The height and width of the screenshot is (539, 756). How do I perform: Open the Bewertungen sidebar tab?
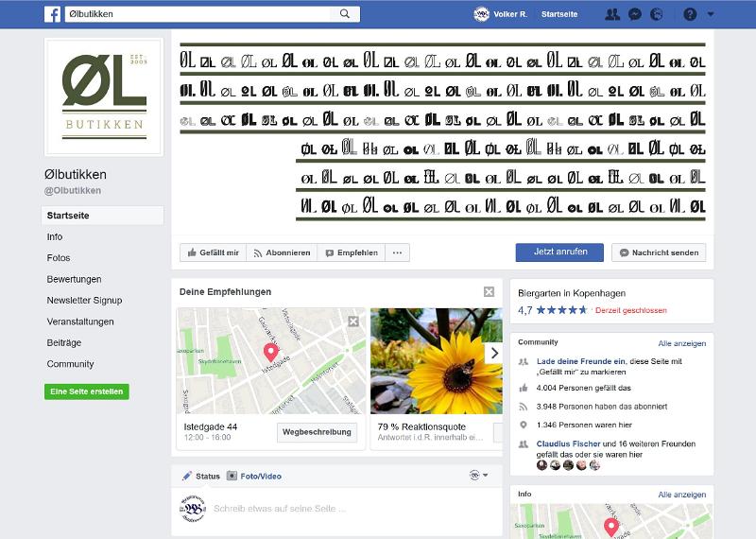pyautogui.click(x=74, y=279)
